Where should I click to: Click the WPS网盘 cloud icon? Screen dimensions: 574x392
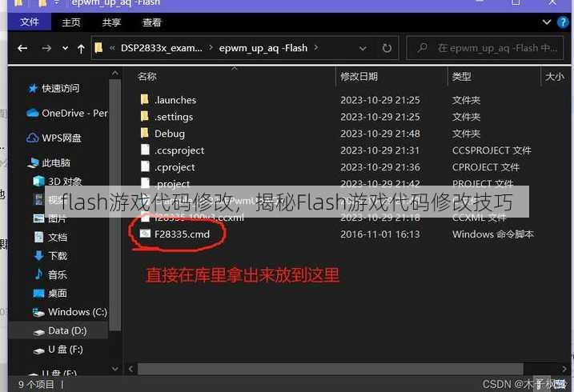[33, 138]
